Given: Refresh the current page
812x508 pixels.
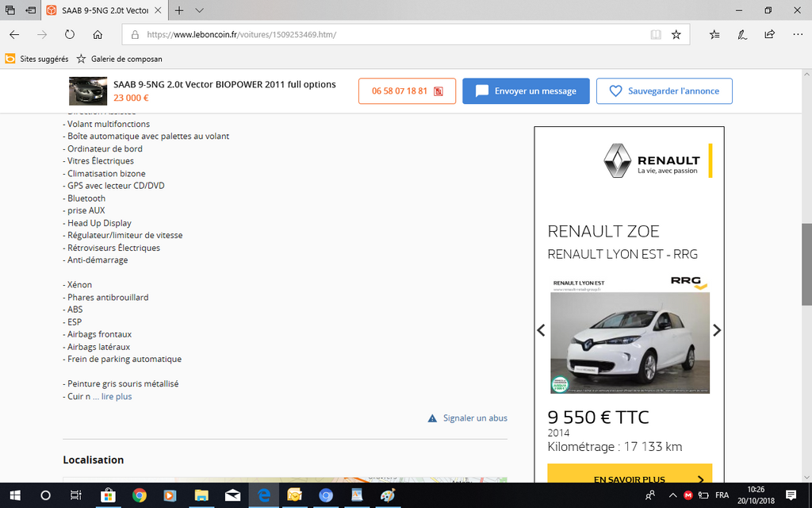Looking at the screenshot, I should click(70, 35).
